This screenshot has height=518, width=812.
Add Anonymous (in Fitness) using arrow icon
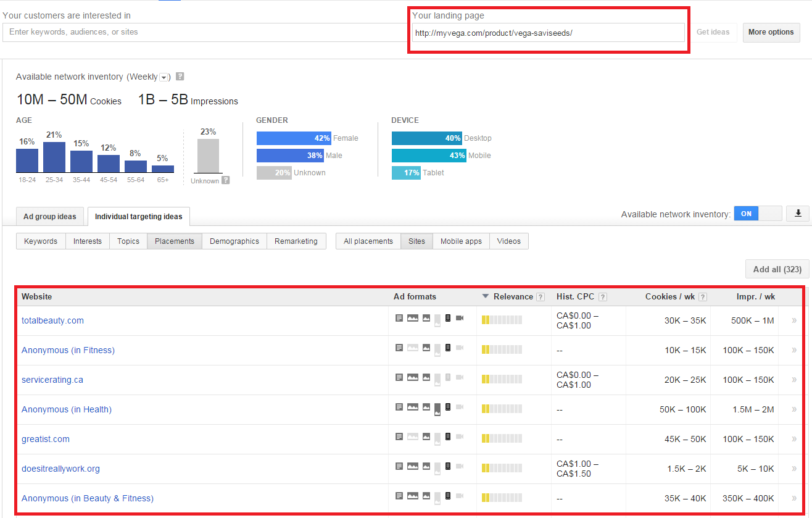(x=794, y=350)
